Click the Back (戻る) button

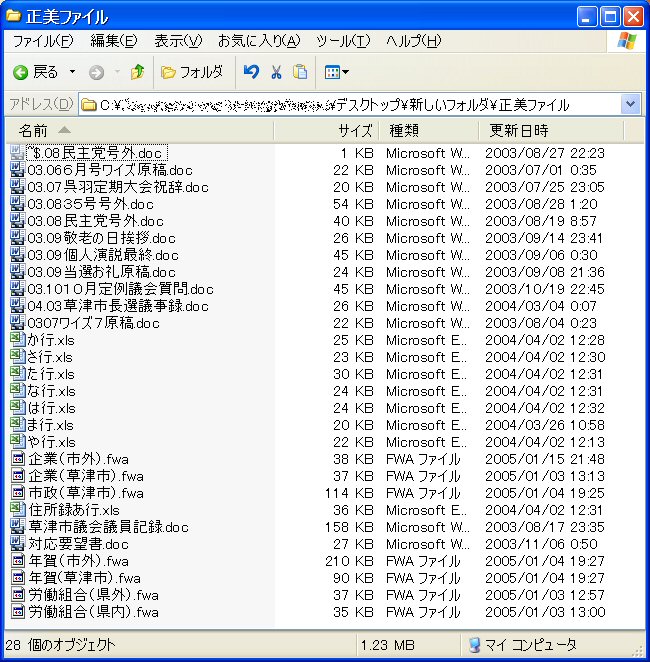point(36,72)
